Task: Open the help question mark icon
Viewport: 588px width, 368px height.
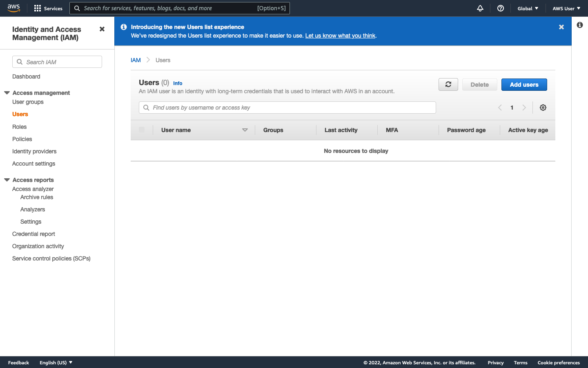Action: (500, 8)
